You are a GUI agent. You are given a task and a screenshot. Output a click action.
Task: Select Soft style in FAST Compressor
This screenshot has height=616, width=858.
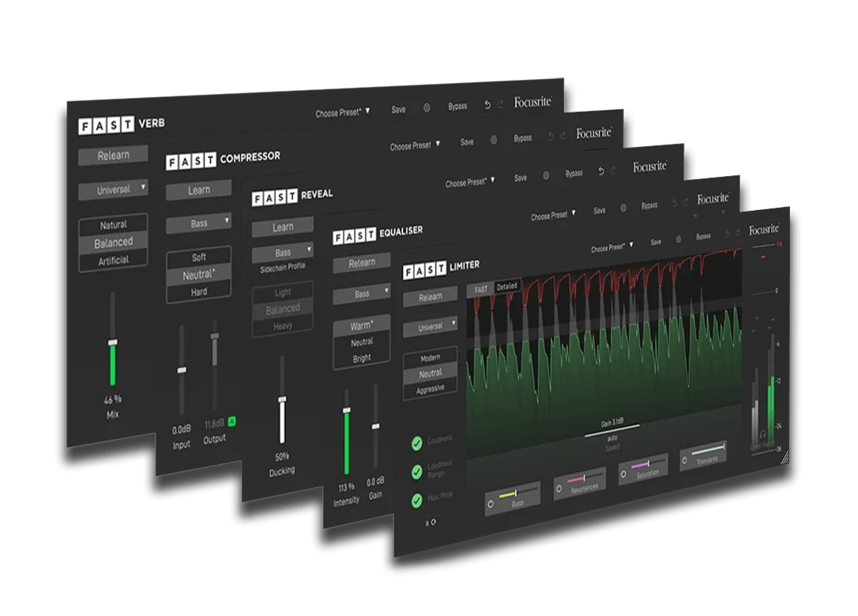[x=198, y=257]
